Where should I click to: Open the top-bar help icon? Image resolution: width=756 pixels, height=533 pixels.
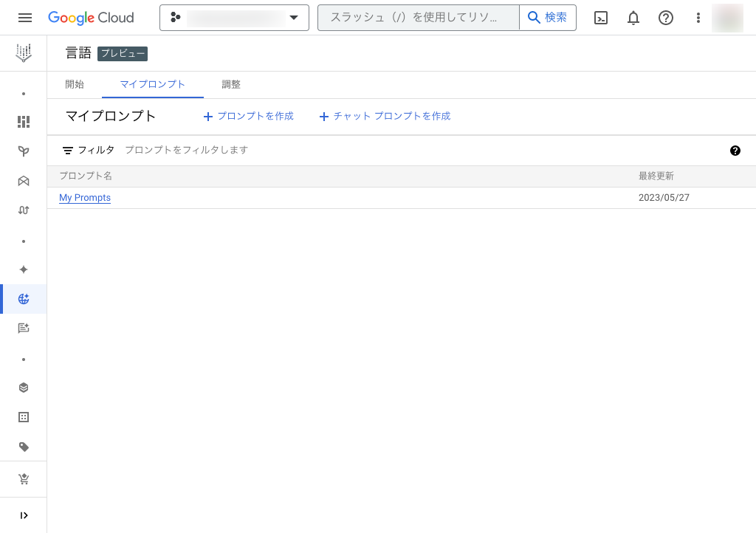click(665, 18)
